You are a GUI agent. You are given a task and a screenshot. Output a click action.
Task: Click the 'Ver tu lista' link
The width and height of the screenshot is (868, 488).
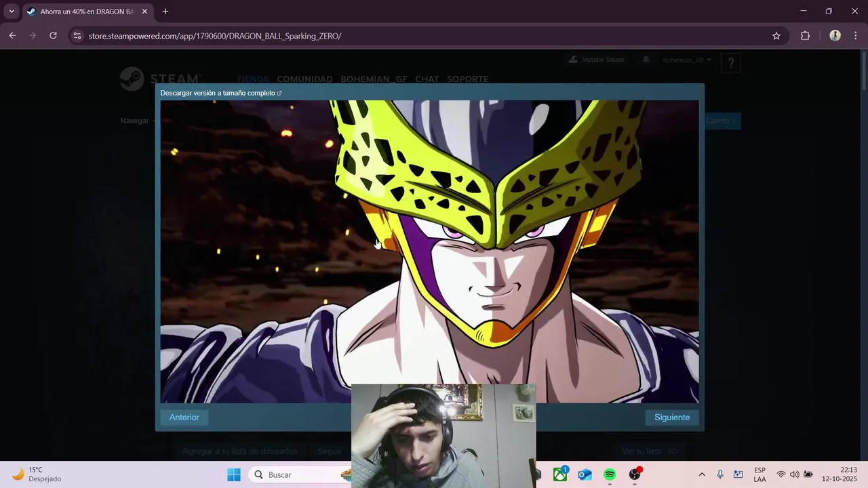[x=650, y=451]
